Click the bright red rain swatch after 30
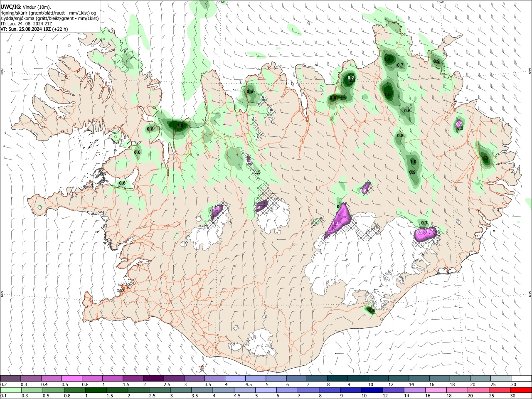 tap(521, 390)
